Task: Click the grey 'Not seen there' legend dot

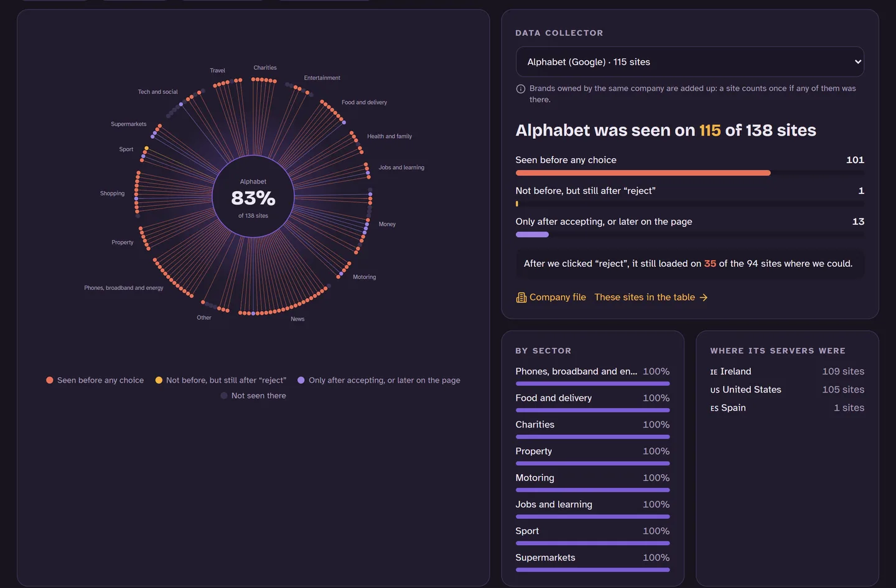Action: tap(224, 396)
